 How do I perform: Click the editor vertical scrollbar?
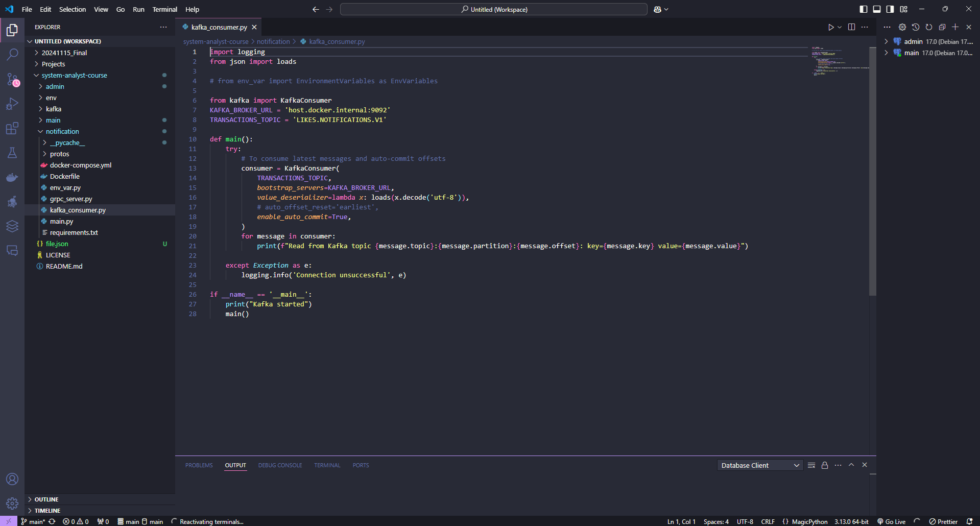coord(872,172)
